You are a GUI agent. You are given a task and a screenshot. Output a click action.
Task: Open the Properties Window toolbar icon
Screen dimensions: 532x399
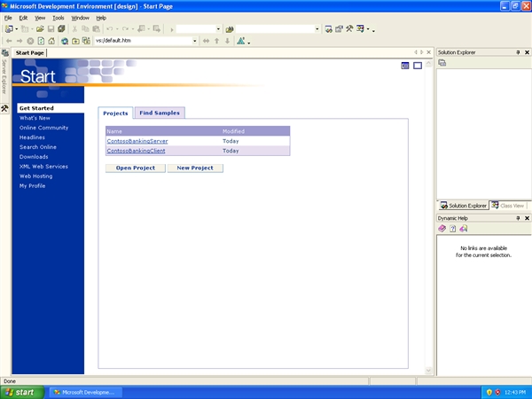pyautogui.click(x=339, y=29)
